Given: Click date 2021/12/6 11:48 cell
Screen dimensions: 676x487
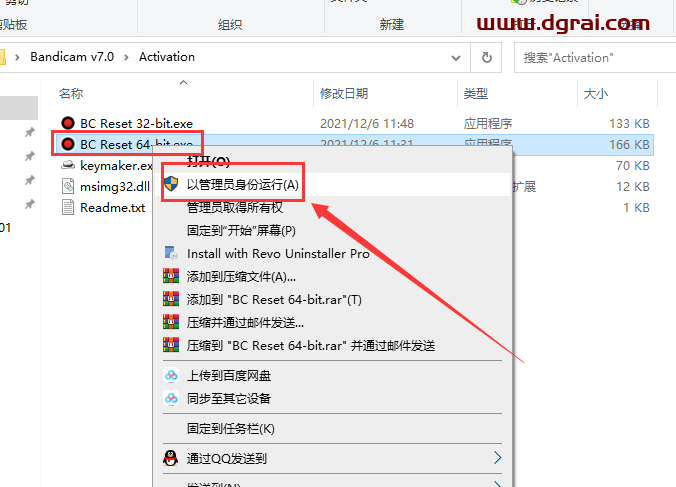Looking at the screenshot, I should (x=367, y=124).
